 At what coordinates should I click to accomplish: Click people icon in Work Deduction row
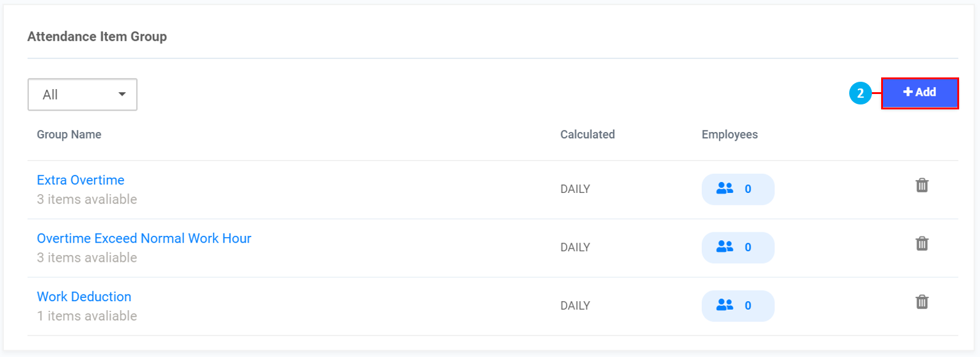[725, 305]
